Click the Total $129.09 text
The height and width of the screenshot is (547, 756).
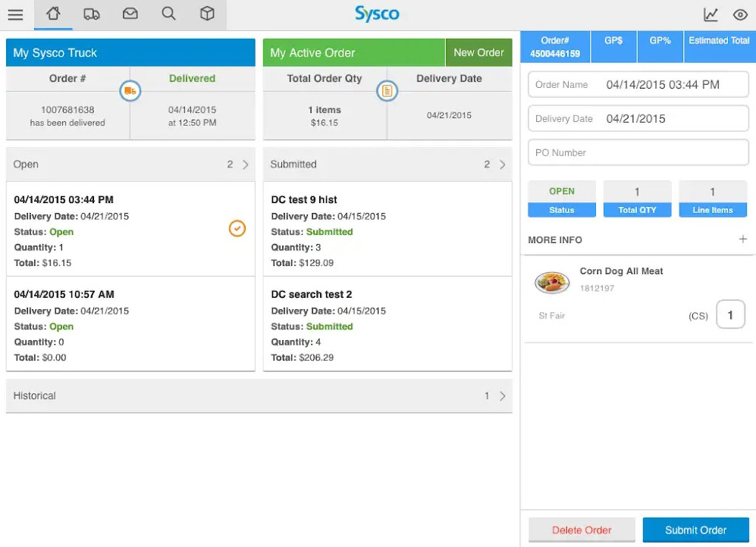coord(303,263)
